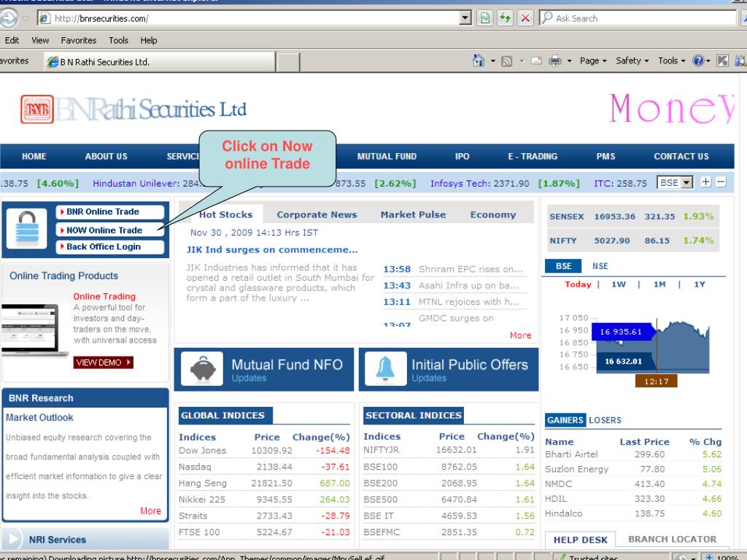
Task: Click the red Stop loading icon
Action: (525, 18)
